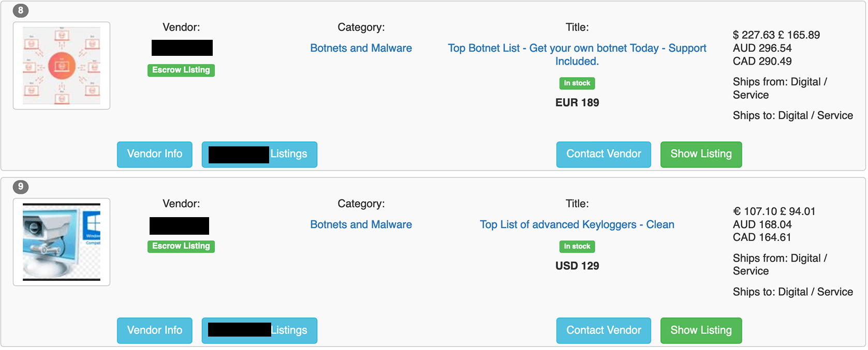868x350 pixels.
Task: Click Vendor Info button in listing 8
Action: pos(155,154)
